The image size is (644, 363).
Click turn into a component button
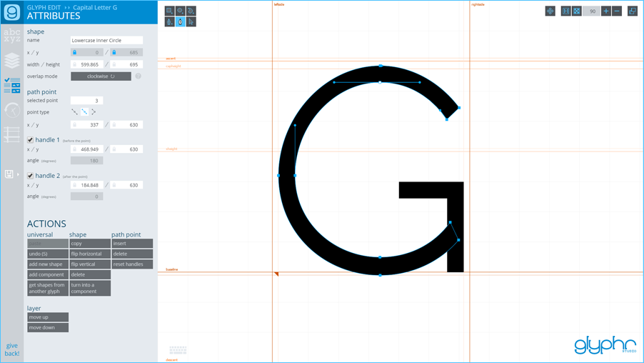(90, 288)
